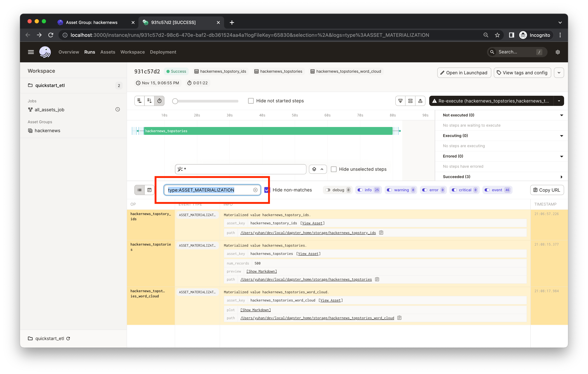Open the hamburger navigation menu
The image size is (588, 374).
pos(31,52)
